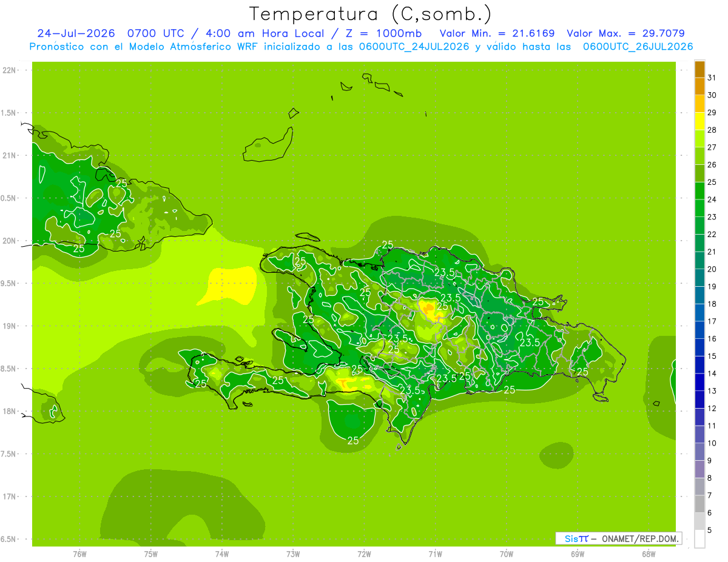Image resolution: width=728 pixels, height=562 pixels.
Task: Click colorbar value "31"
Action: pyautogui.click(x=712, y=78)
